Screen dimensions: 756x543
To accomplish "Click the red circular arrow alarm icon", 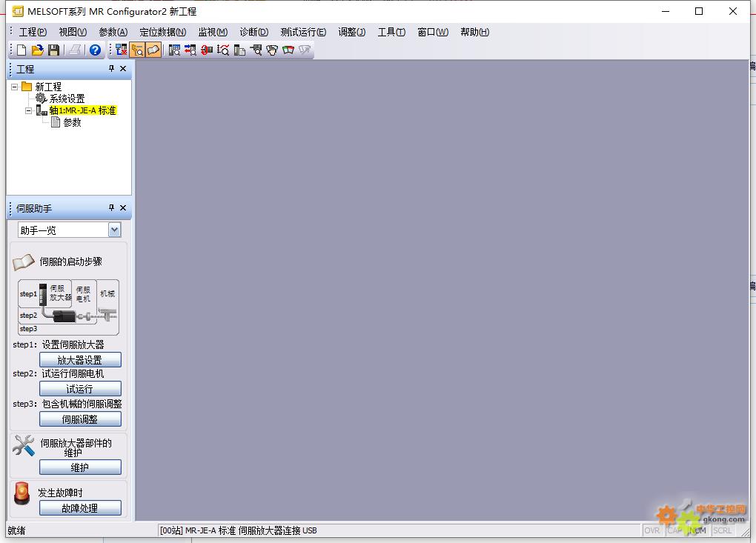I will click(207, 50).
